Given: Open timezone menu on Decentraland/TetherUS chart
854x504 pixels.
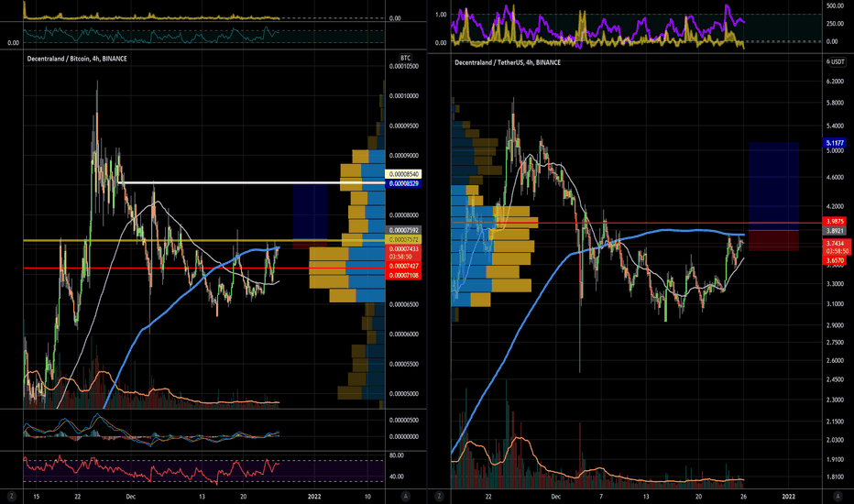Looking at the screenshot, I should pyautogui.click(x=440, y=496).
